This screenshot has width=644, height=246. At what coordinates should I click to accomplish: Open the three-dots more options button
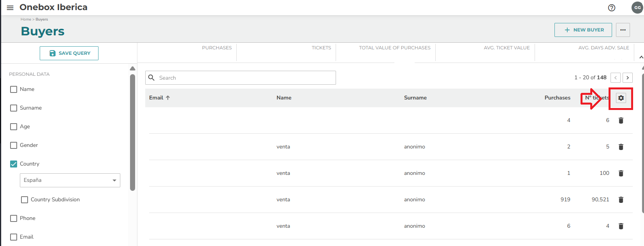(x=623, y=30)
